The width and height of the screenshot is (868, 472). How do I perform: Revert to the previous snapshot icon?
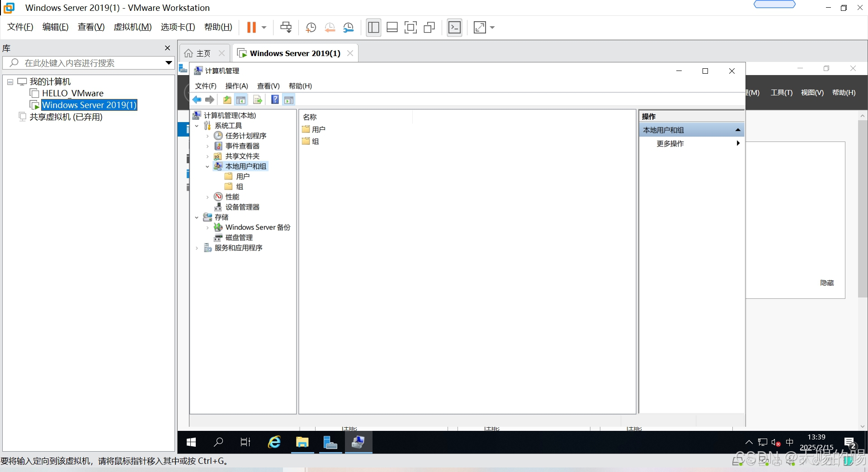click(x=330, y=28)
